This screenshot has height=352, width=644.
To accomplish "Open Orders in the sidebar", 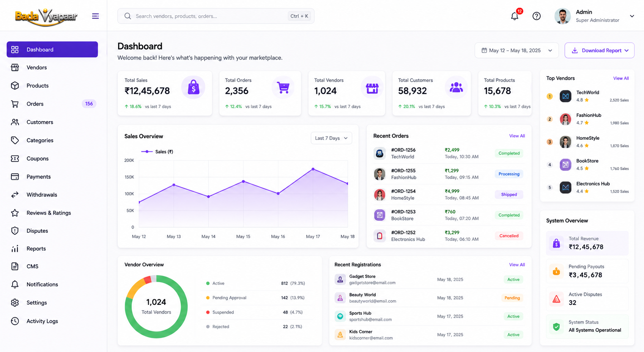I will (x=52, y=104).
